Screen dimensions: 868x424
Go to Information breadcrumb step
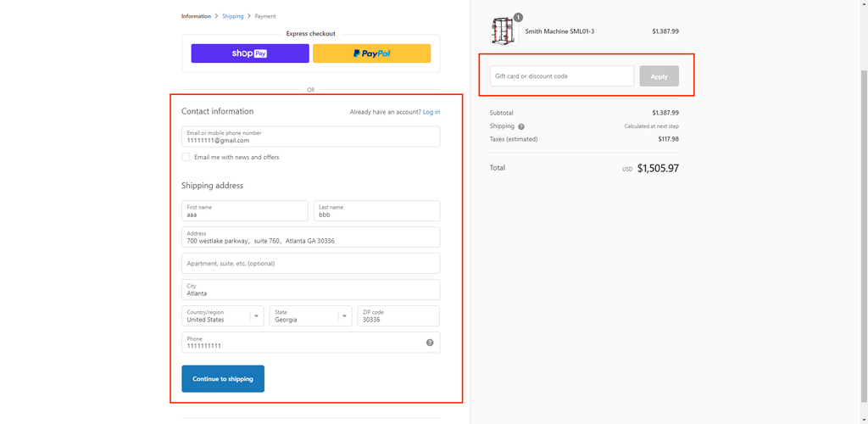[196, 16]
